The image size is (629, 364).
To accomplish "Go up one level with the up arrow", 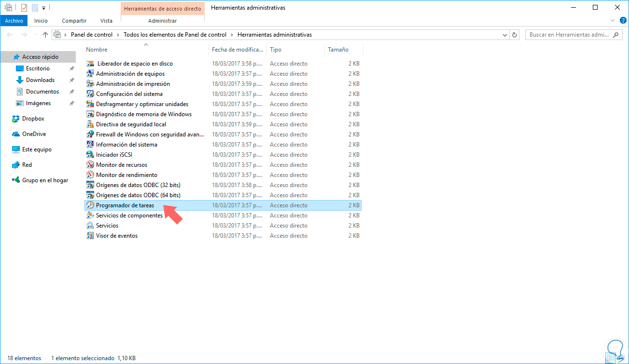I will point(45,35).
